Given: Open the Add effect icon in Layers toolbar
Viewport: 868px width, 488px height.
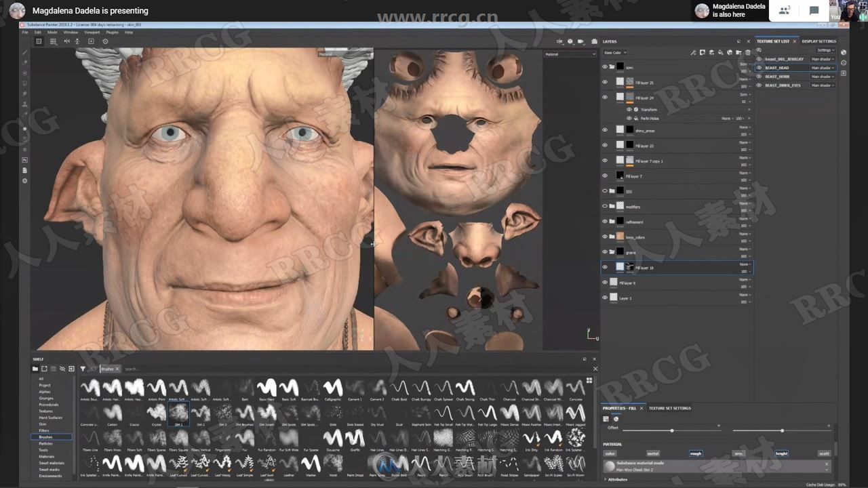Looking at the screenshot, I should (x=694, y=53).
